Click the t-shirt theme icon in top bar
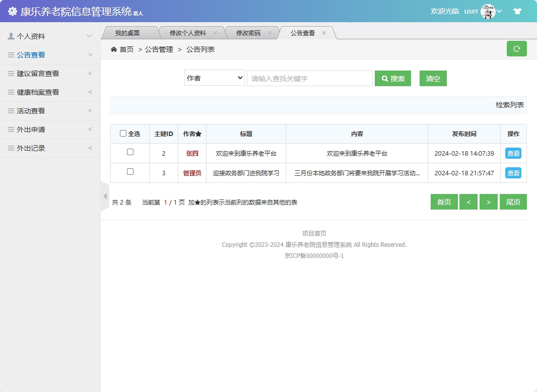Image resolution: width=537 pixels, height=392 pixels. click(x=517, y=10)
